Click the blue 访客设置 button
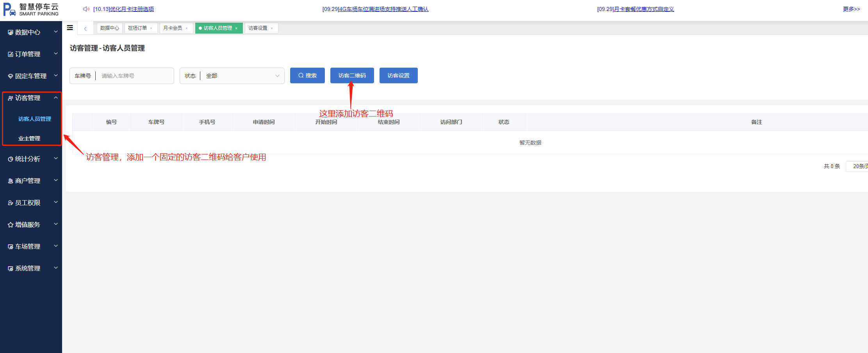Viewport: 868px width, 353px height. click(399, 75)
